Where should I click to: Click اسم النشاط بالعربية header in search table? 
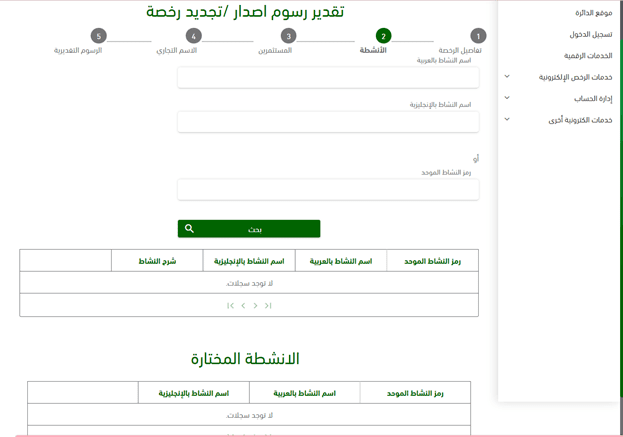pos(341,261)
